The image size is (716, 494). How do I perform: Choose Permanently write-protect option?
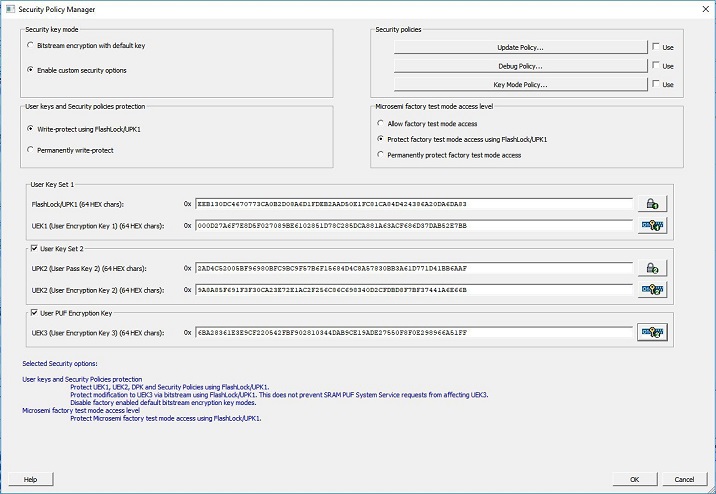(x=31, y=149)
